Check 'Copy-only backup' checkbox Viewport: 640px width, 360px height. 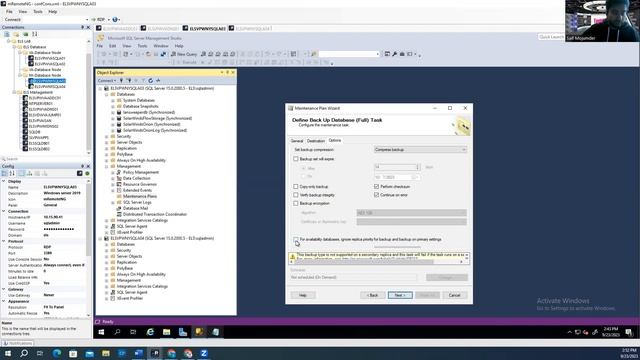[x=296, y=187]
